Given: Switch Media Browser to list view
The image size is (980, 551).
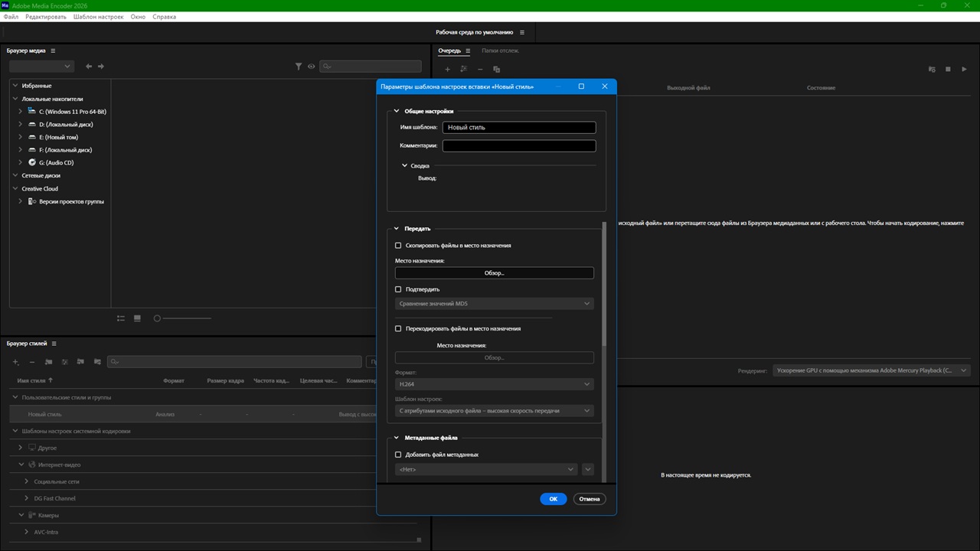Looking at the screenshot, I should click(121, 318).
